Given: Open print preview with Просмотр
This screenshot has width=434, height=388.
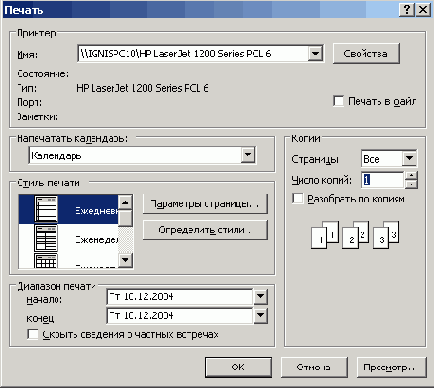Looking at the screenshot, I should pos(392,367).
